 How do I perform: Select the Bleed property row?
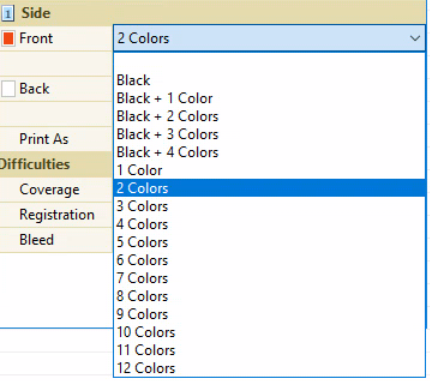[x=56, y=240]
